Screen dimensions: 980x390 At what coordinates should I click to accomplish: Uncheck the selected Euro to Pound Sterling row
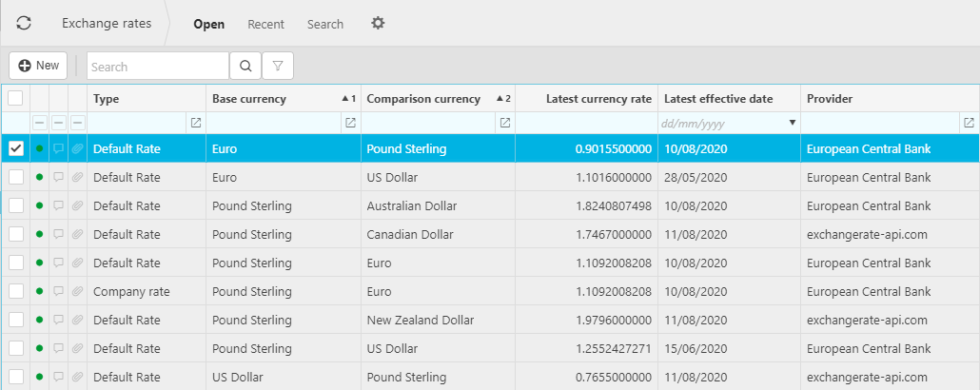tap(15, 148)
